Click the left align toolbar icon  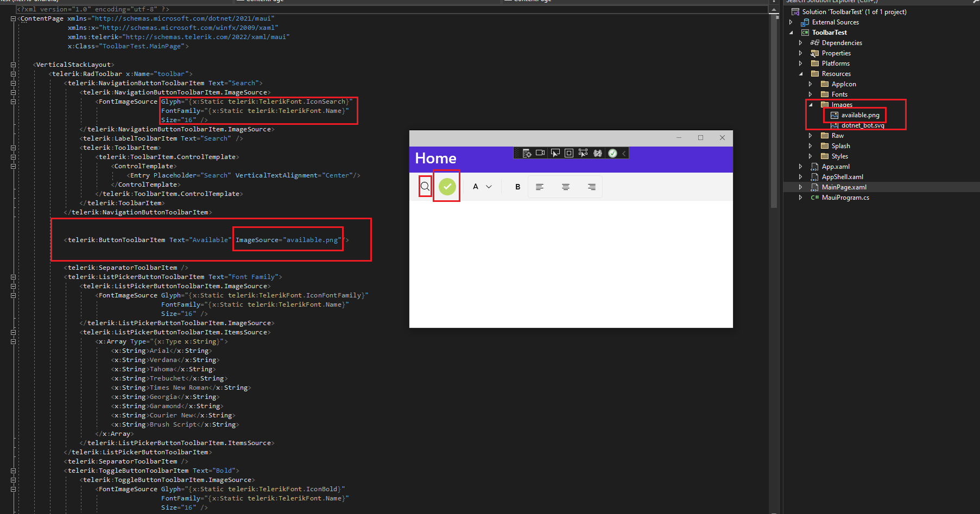click(x=540, y=186)
